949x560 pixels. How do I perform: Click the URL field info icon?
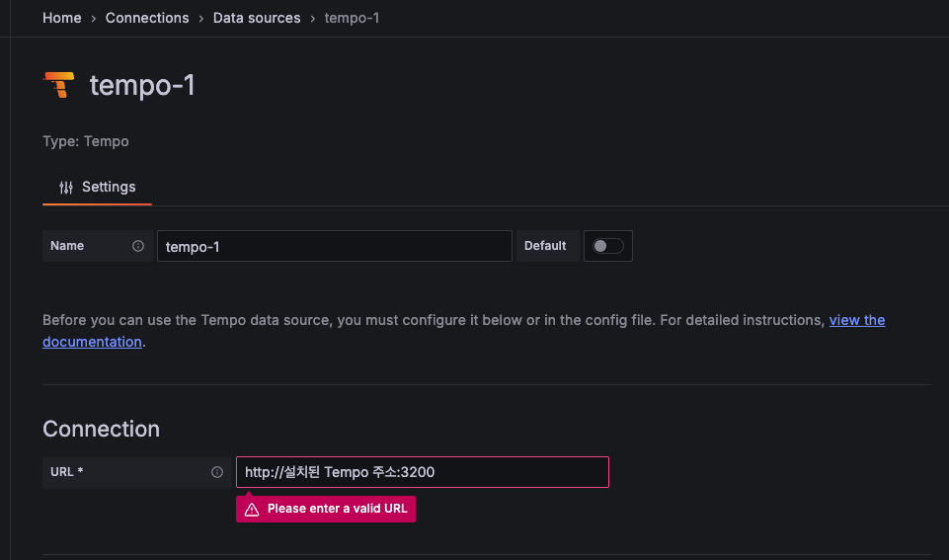pyautogui.click(x=216, y=472)
